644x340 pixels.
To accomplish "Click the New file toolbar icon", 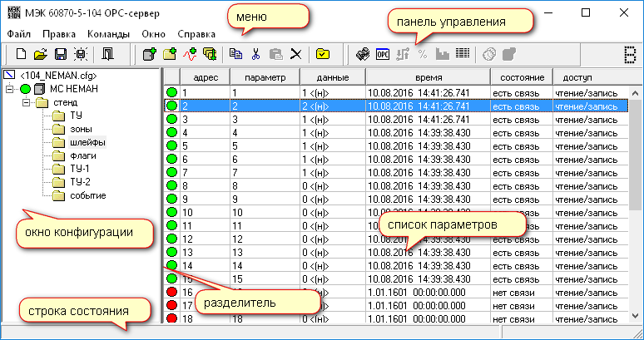I will pos(19,54).
